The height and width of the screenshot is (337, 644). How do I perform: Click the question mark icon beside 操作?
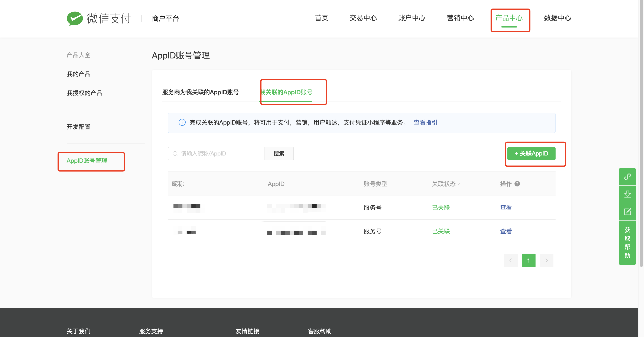(517, 184)
